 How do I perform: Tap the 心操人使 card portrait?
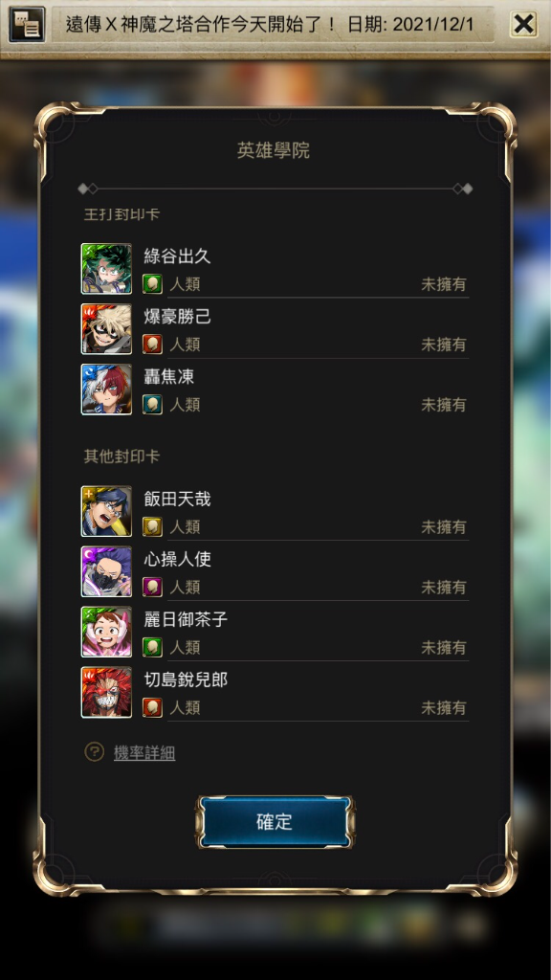(x=106, y=571)
